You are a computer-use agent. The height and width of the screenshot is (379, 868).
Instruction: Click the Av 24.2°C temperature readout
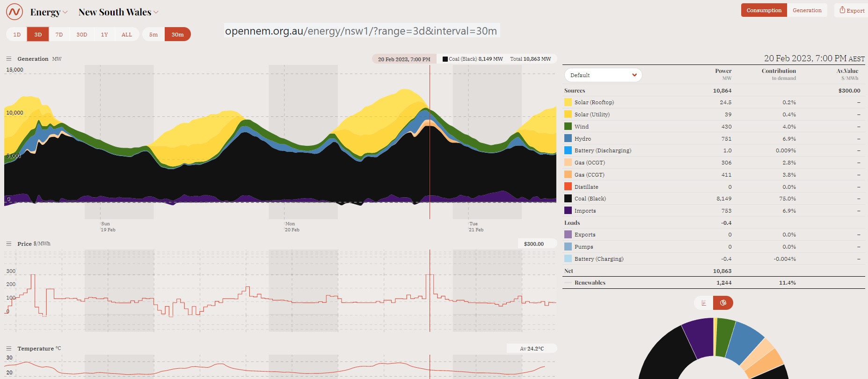point(532,349)
